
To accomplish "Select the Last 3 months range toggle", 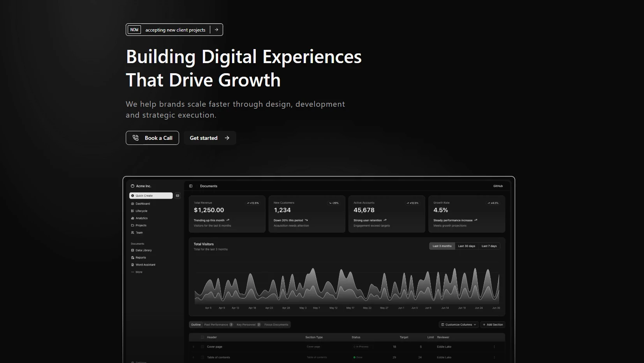I will coord(442,246).
